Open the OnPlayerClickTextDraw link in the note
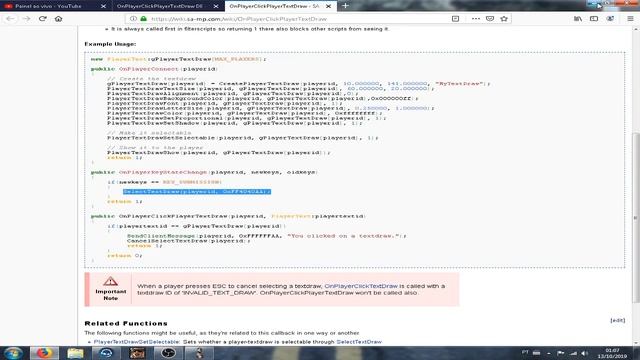 [361, 286]
